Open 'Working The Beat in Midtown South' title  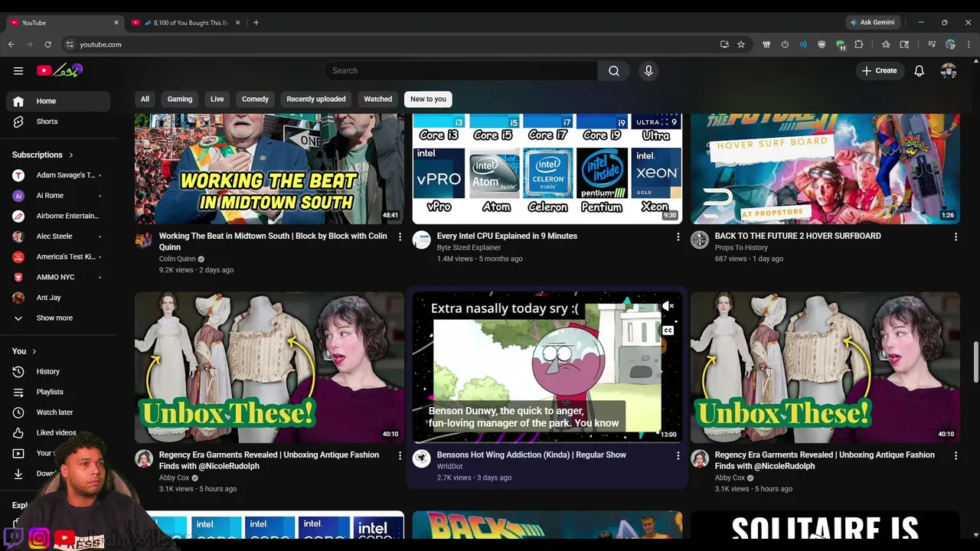pos(273,241)
